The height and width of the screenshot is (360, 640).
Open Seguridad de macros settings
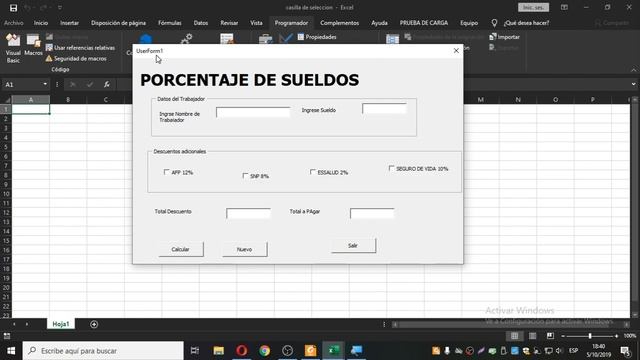pos(76,59)
